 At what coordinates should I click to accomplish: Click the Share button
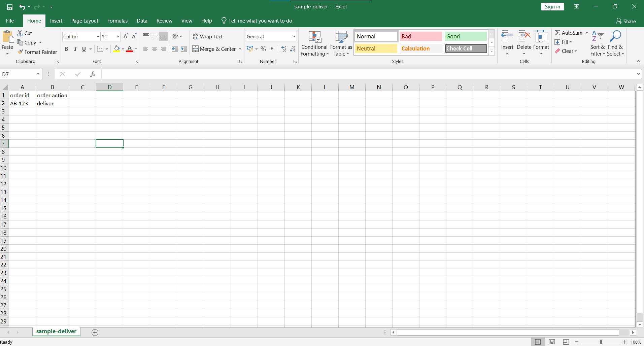click(x=626, y=21)
